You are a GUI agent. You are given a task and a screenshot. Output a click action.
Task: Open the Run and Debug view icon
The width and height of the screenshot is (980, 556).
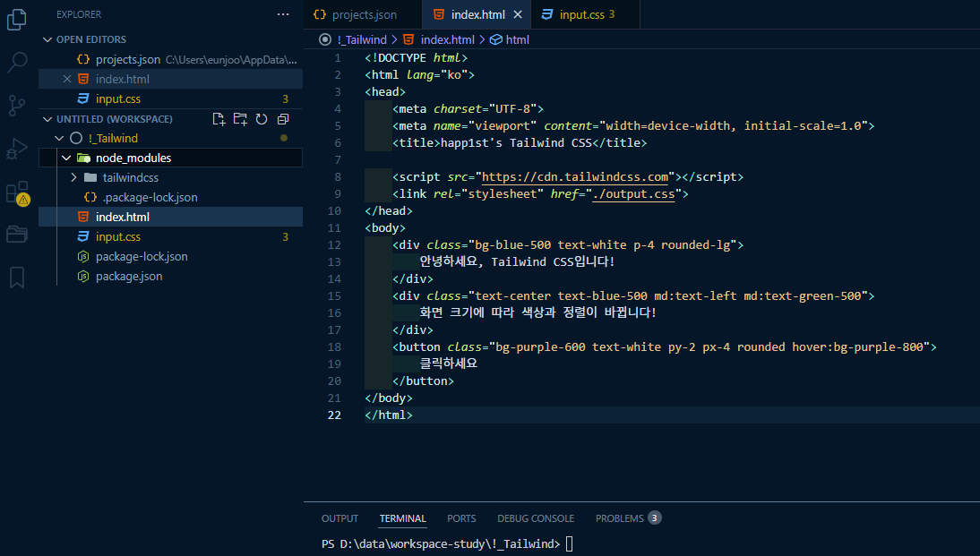(17, 150)
